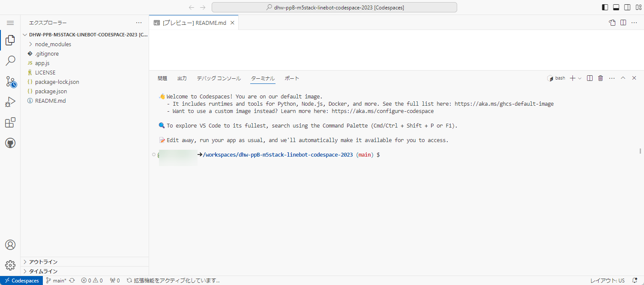Image resolution: width=644 pixels, height=285 pixels.
Task: Toggle the bottom panel layout icon
Action: pyautogui.click(x=616, y=7)
